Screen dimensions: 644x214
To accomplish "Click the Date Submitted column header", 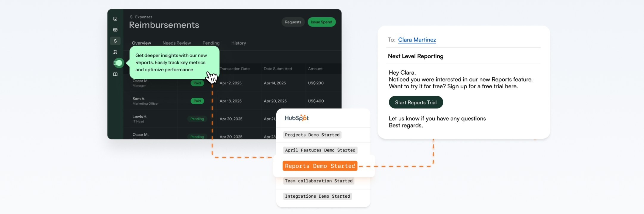I will [278, 69].
